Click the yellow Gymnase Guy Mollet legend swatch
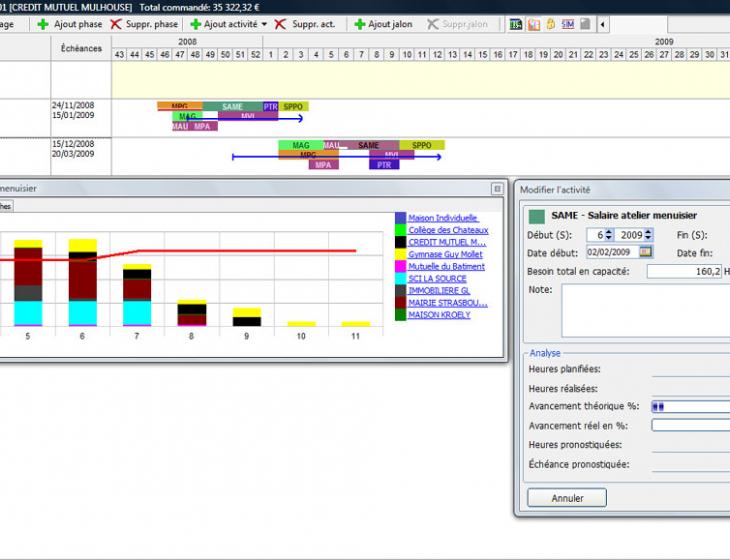Viewport: 730px width, 560px height. coord(400,254)
